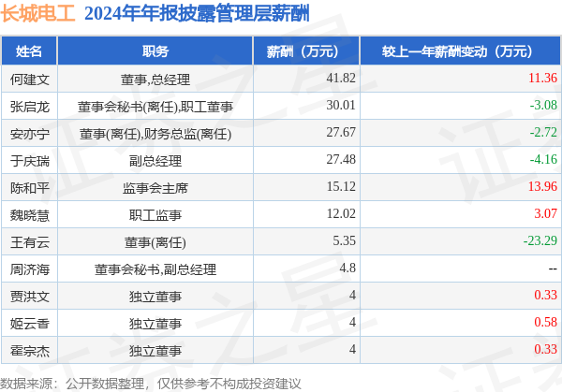Click the name 魏晓慧
The width and height of the screenshot is (562, 392).
30,215
